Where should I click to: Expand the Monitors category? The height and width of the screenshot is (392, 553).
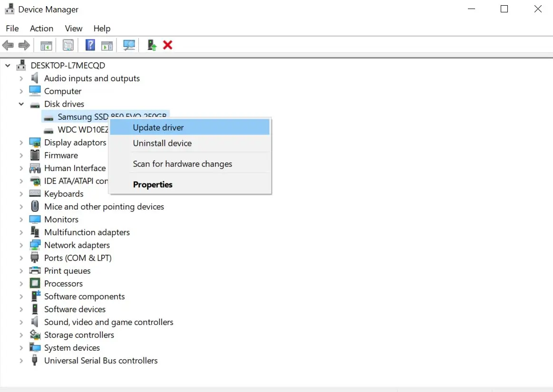[21, 220]
